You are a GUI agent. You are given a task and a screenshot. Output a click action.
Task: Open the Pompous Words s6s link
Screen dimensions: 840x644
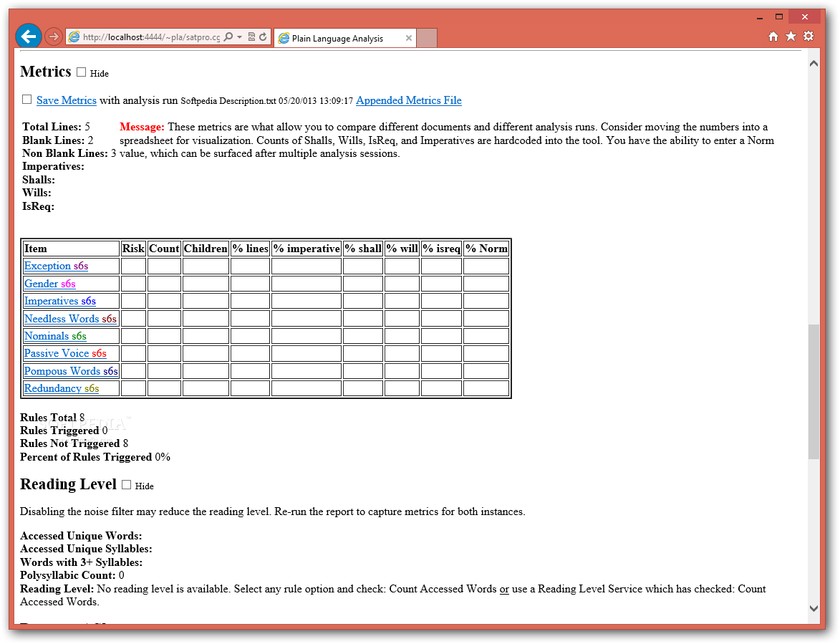tap(71, 371)
